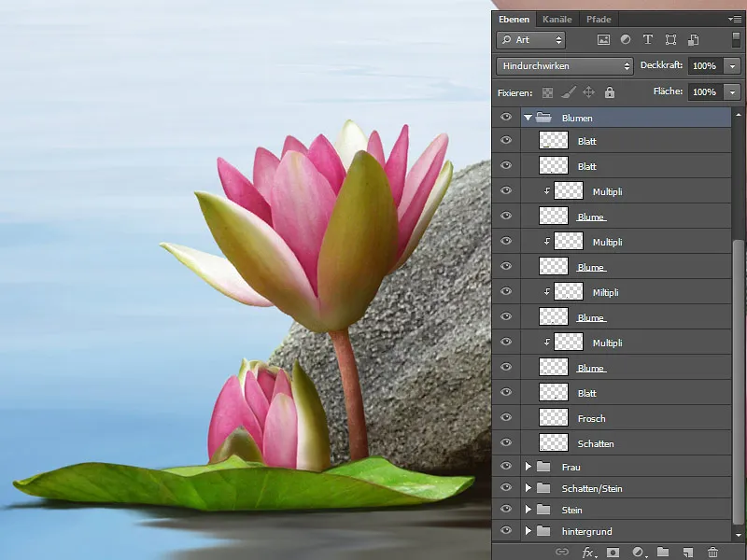Lock transparent pixels in Fixieren row

547,92
